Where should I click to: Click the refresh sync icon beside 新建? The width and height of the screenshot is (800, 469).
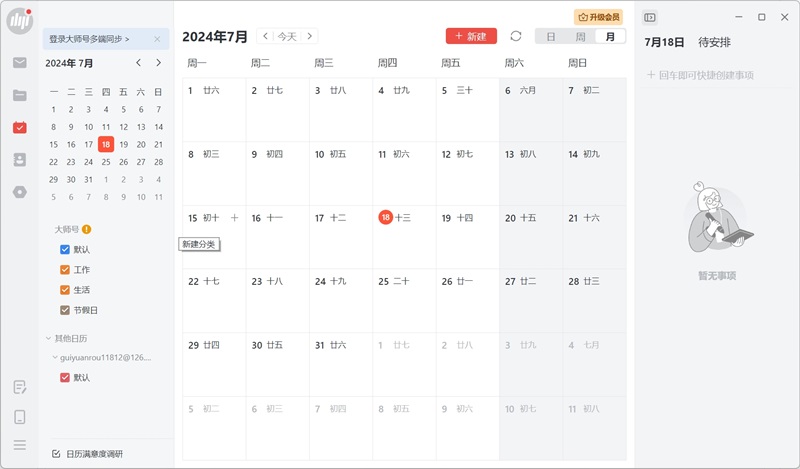[x=516, y=36]
